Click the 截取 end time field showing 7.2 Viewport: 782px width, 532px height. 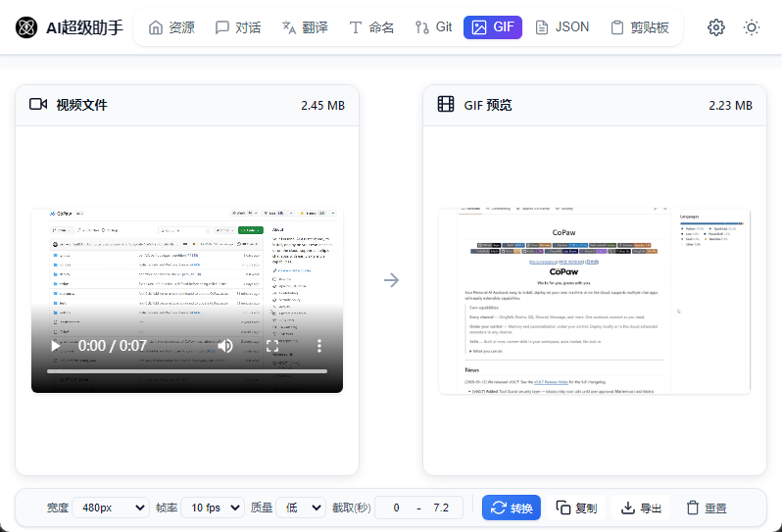pos(441,508)
